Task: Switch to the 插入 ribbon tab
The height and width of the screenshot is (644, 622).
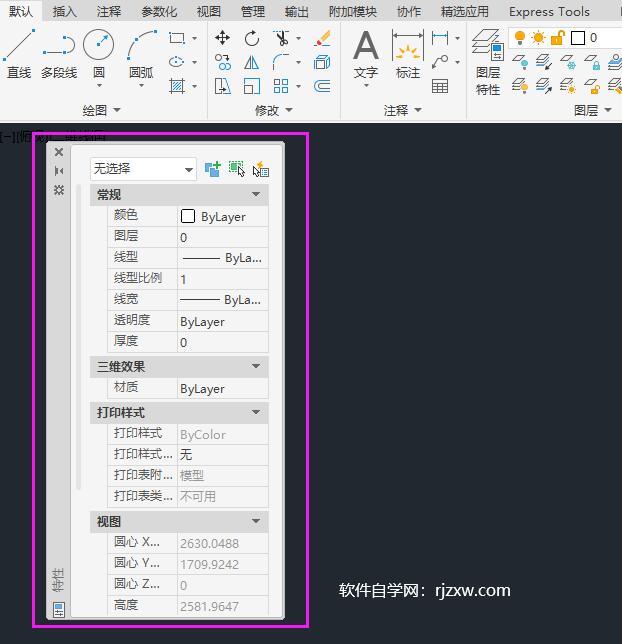Action: (65, 12)
